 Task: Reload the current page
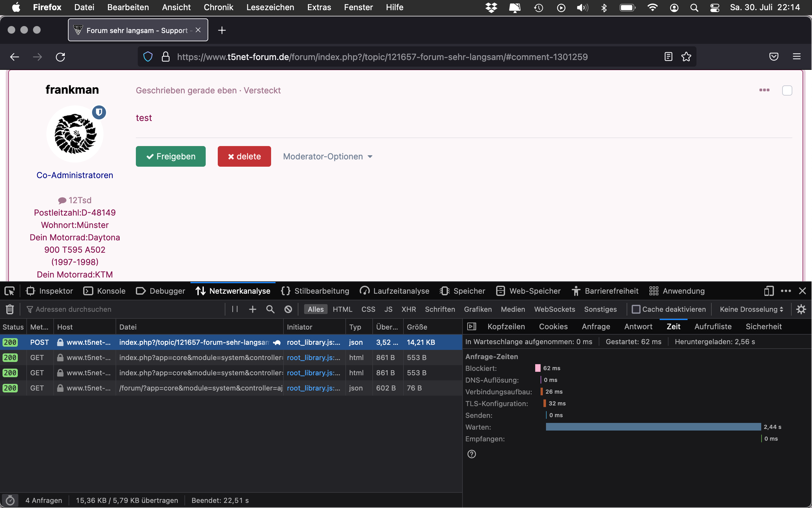tap(60, 57)
